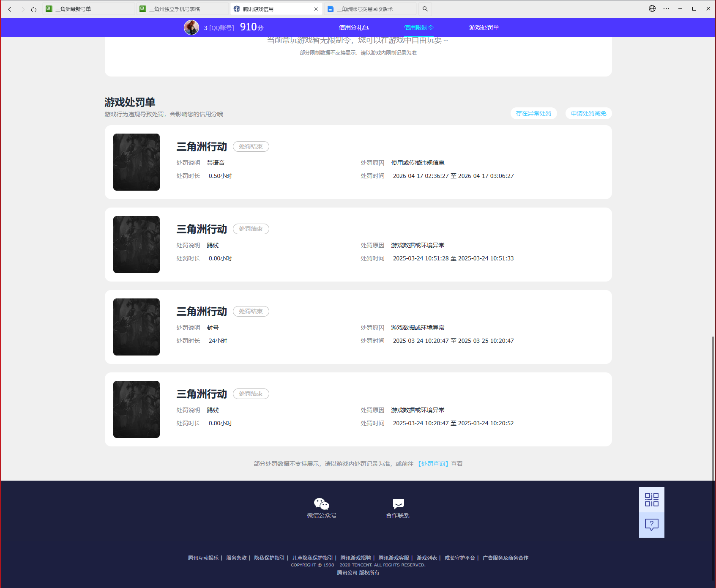The image size is (716, 588).
Task: Switch to the 三角洲最新号单 tab
Action: pos(89,9)
